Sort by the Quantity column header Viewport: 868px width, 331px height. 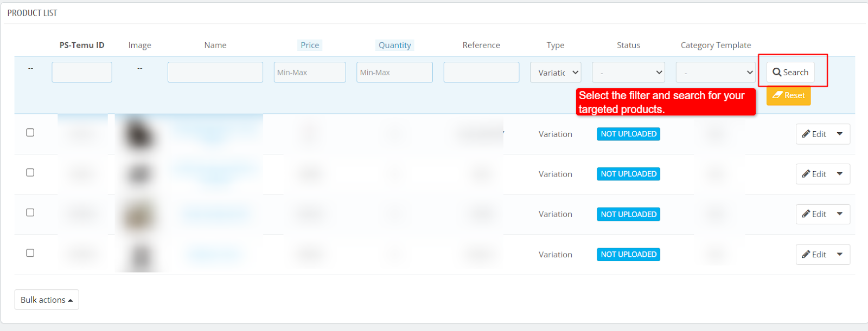click(394, 45)
